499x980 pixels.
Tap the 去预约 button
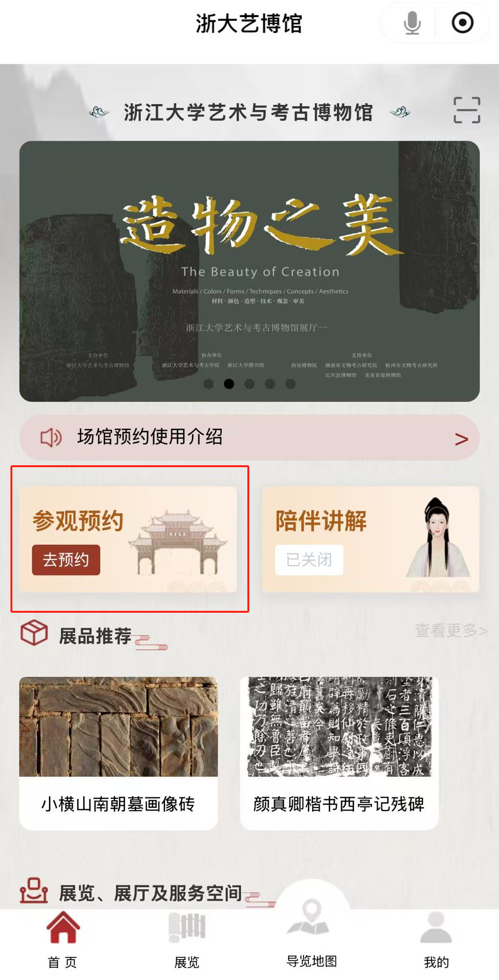coord(66,560)
